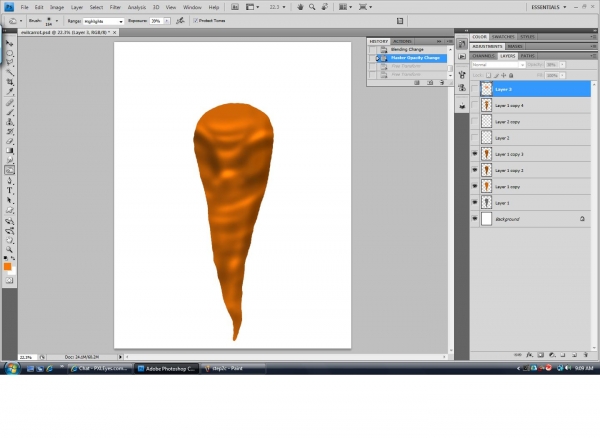The height and width of the screenshot is (438, 600).
Task: Select the Crop tool
Action: coord(10,82)
